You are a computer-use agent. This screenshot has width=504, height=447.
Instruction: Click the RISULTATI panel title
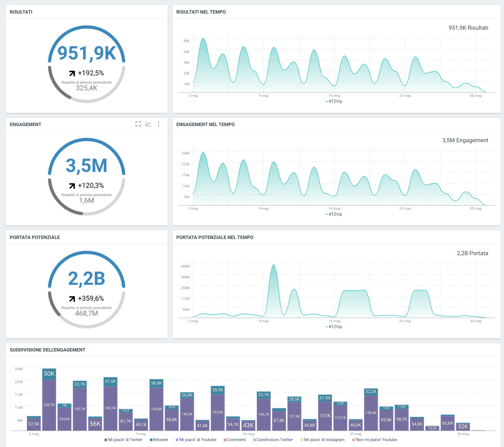point(21,12)
